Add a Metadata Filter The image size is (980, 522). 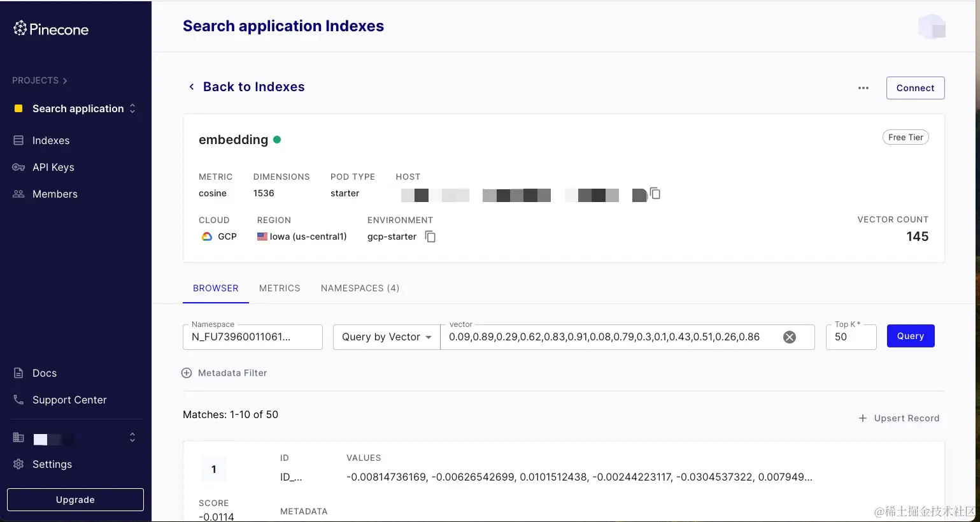pos(224,373)
